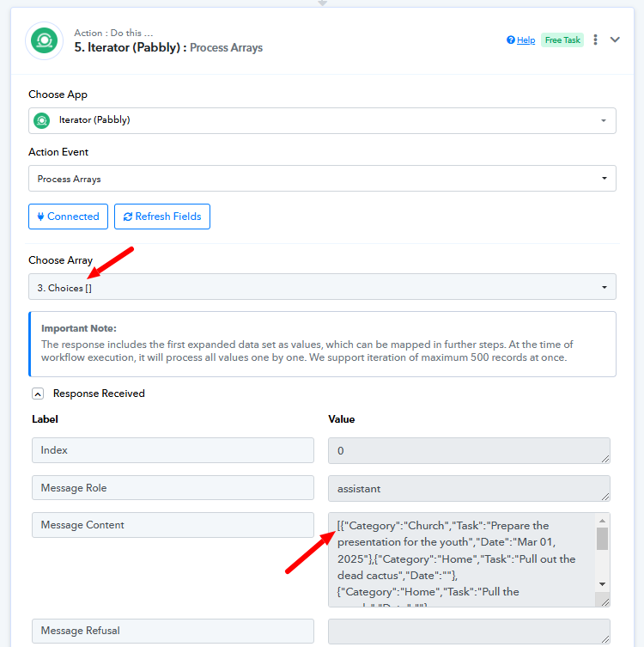
Task: Click the Connected button
Action: point(68,217)
